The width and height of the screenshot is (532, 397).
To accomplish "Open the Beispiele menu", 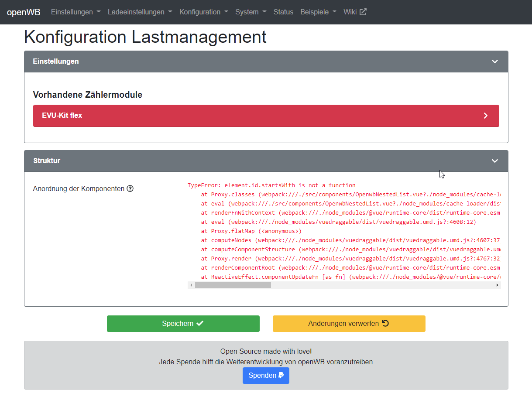I will [318, 12].
